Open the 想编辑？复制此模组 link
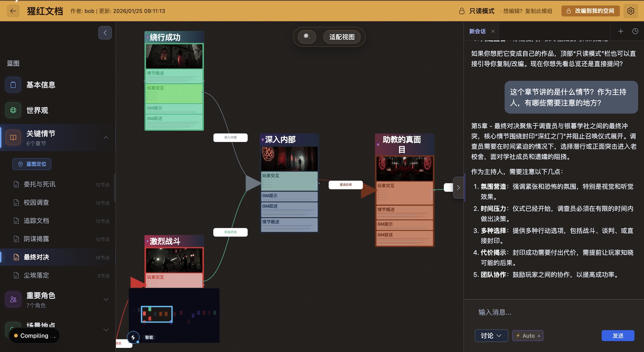Screen dimensions: 644x352 526,11
